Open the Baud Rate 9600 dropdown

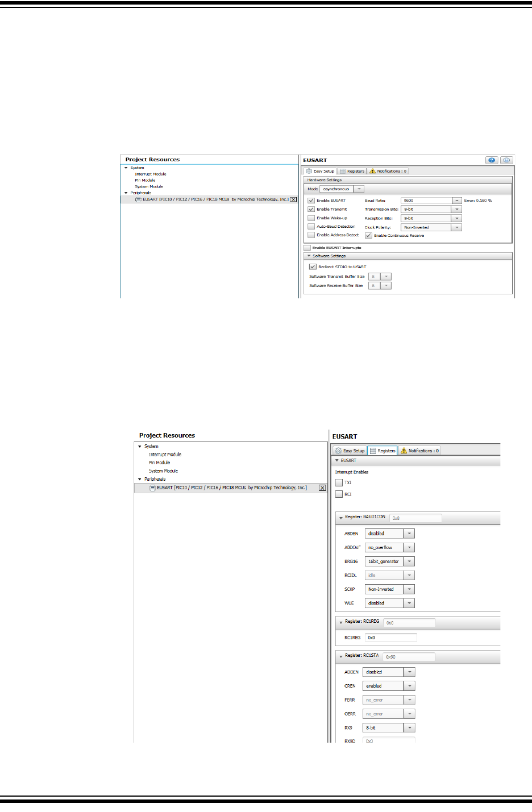click(x=457, y=201)
